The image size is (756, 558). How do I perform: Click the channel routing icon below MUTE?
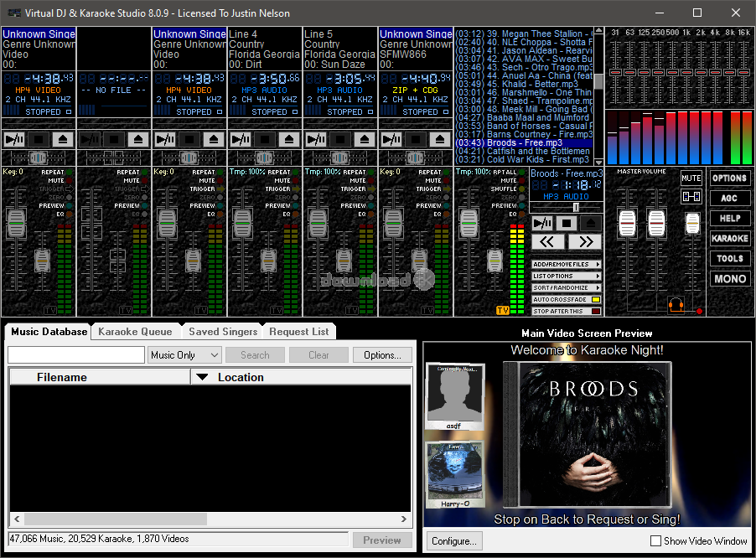[691, 196]
